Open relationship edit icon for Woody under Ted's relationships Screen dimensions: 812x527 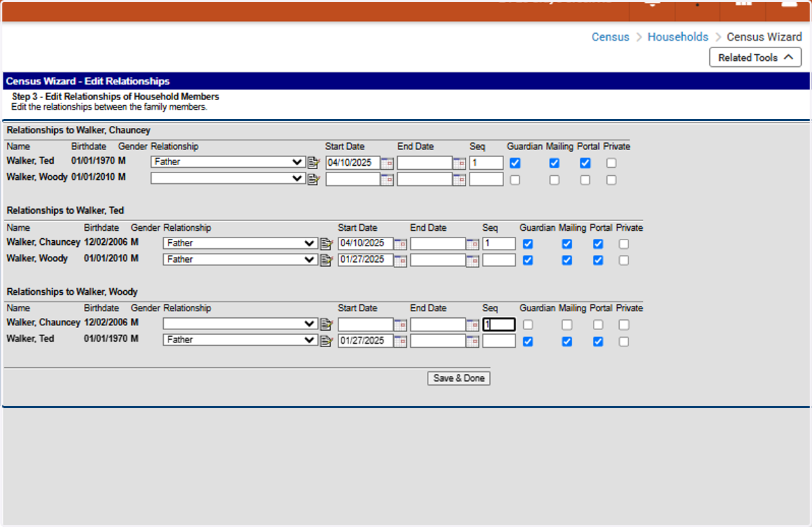(326, 260)
